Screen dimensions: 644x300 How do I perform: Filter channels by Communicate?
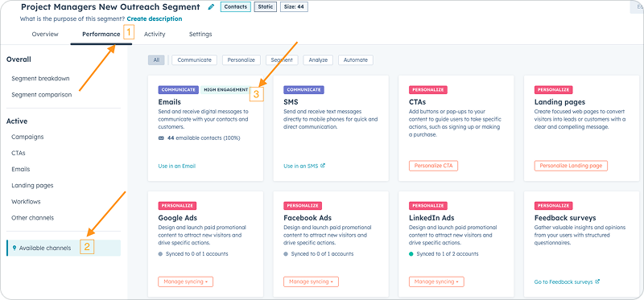pyautogui.click(x=194, y=60)
